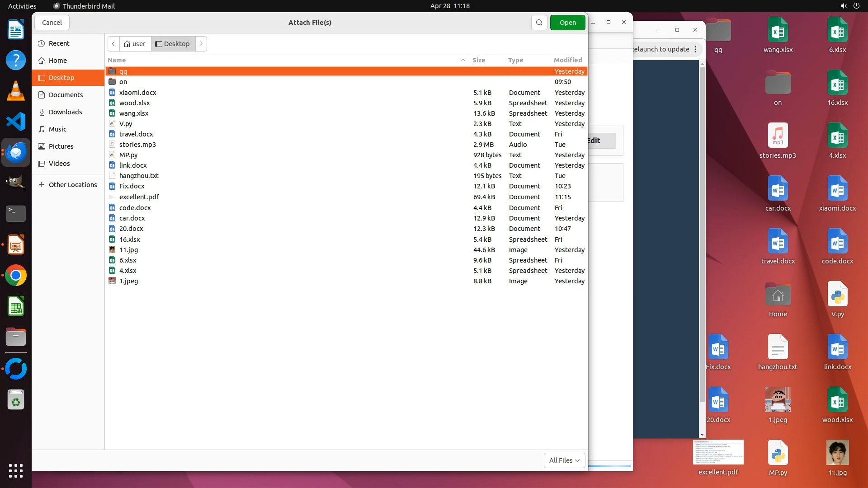
Task: Click the forward chevron in the path bar
Action: [x=201, y=44]
